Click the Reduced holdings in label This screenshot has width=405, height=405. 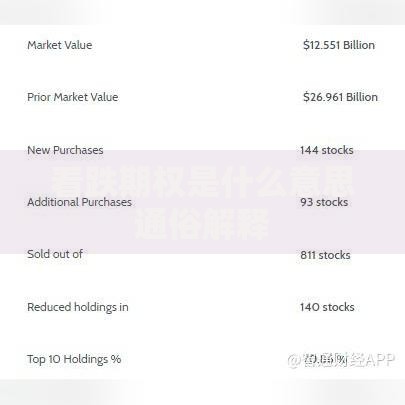(78, 307)
